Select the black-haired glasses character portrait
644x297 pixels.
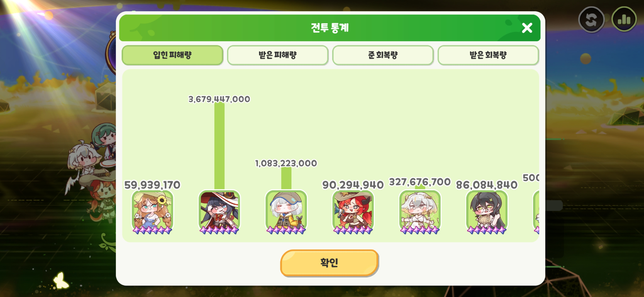coord(487,212)
